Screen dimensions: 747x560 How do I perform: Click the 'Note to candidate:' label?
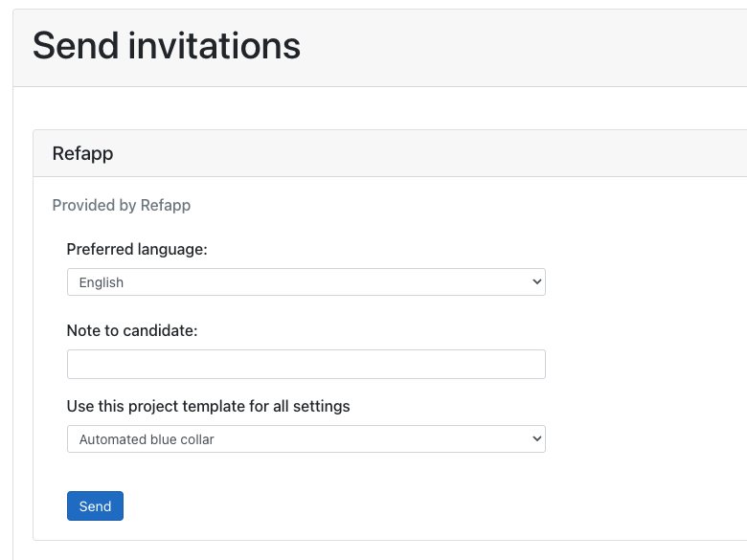[x=132, y=330]
